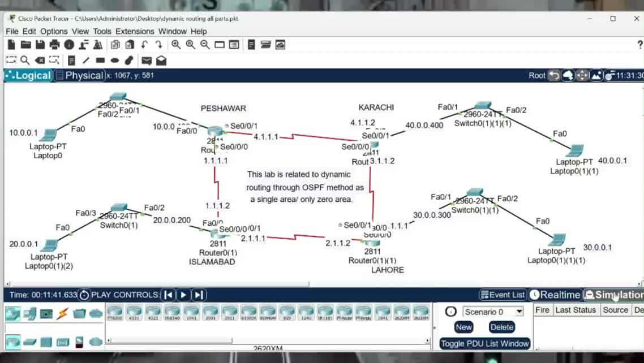
Task: Print the topology with printer icon
Action: click(55, 45)
